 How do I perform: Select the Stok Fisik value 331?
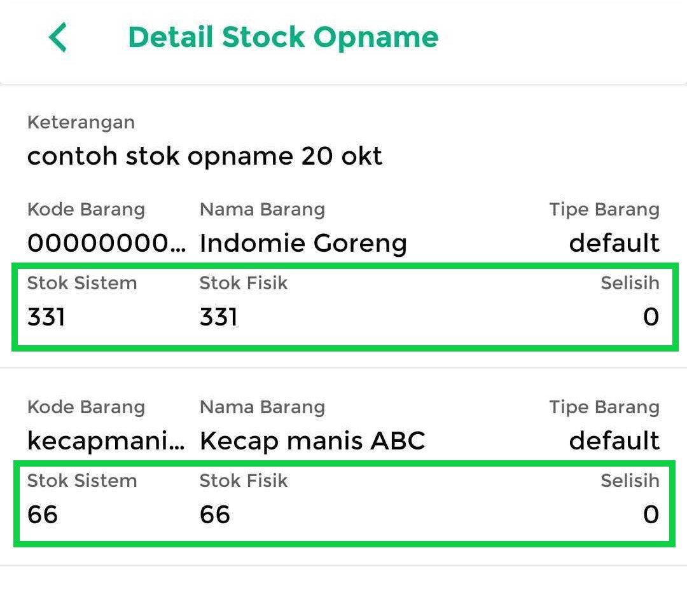coord(218,317)
